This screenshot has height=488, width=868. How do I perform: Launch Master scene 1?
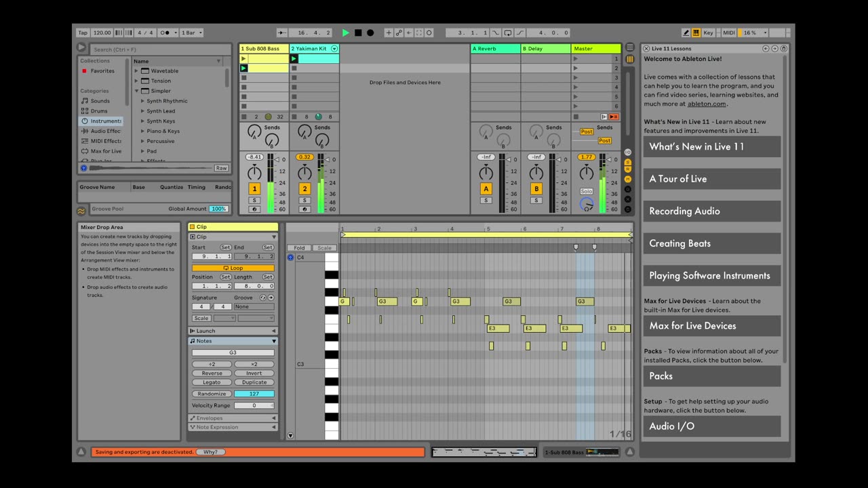576,59
